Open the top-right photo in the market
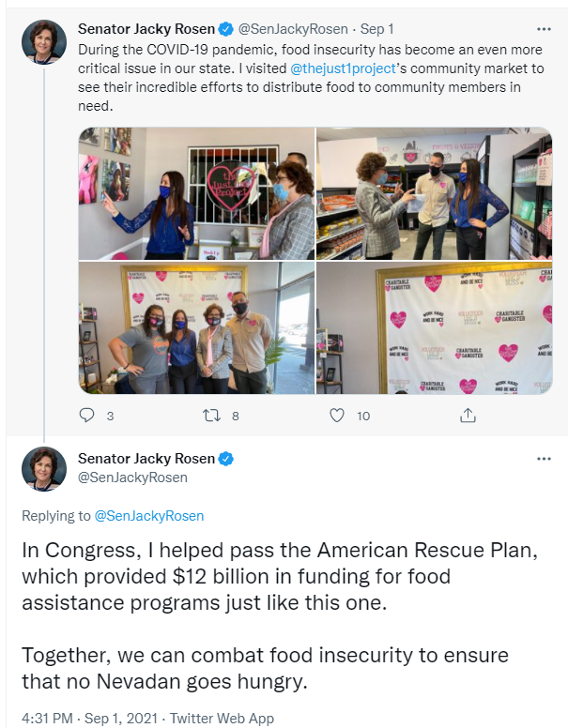The image size is (568, 728). coord(435,194)
